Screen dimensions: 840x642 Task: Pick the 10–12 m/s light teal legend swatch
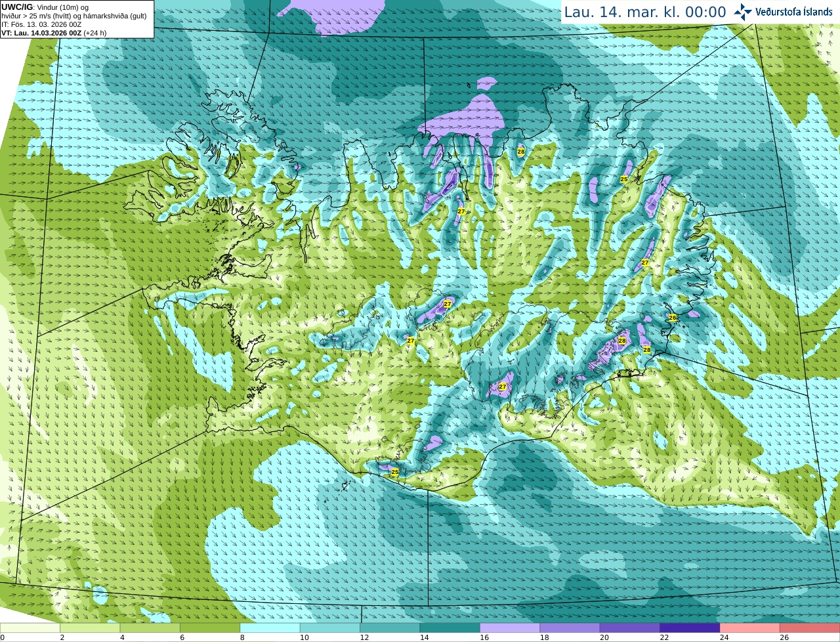(330, 628)
